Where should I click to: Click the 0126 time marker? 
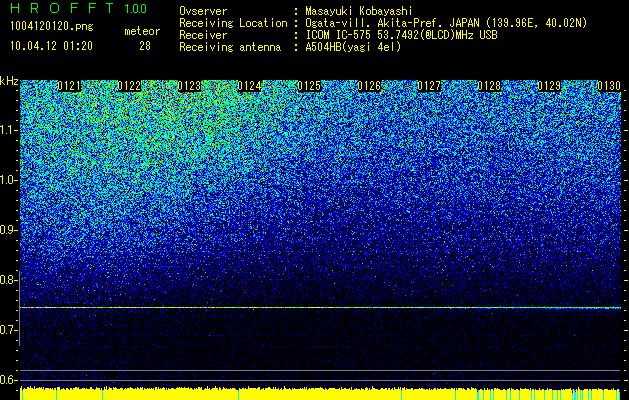(369, 86)
